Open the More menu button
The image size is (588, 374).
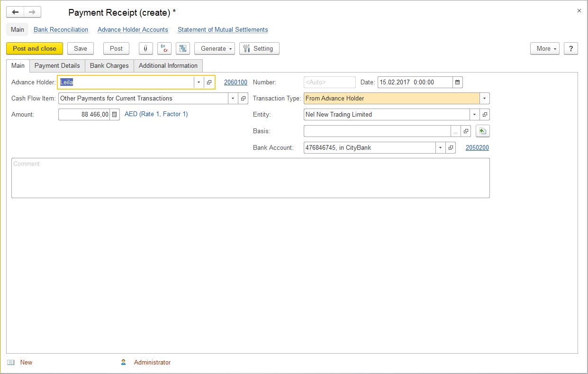pyautogui.click(x=544, y=48)
